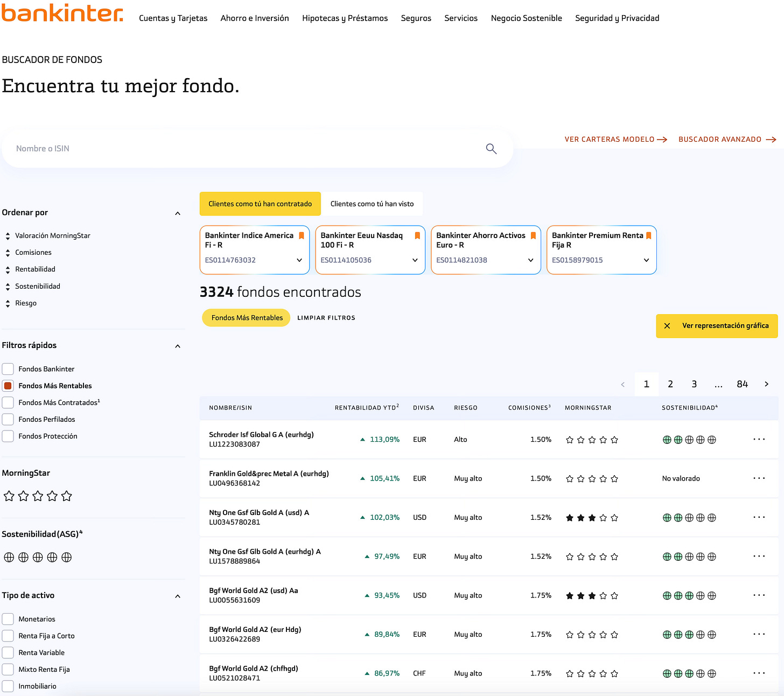784x696 pixels.
Task: Open Negocio Sostenible menu
Action: [x=527, y=18]
